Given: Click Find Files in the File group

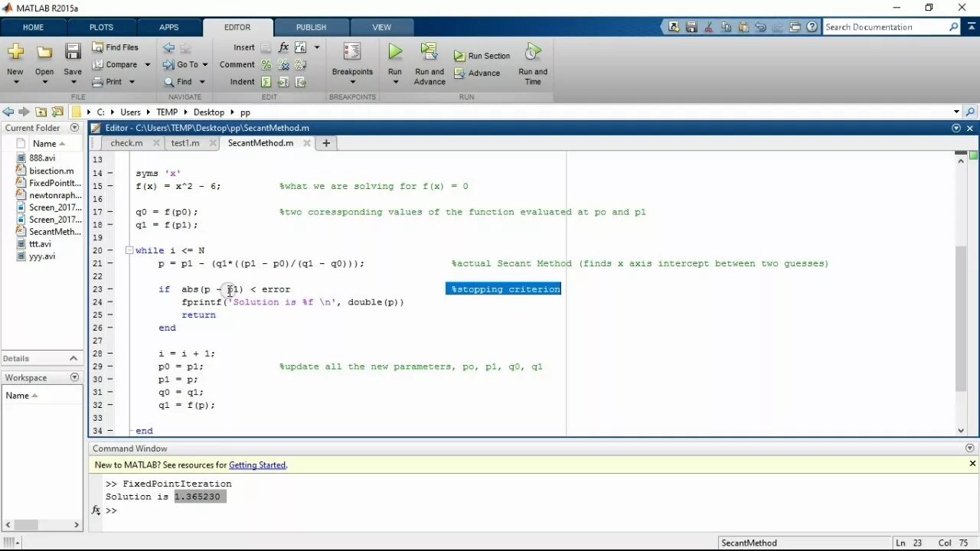Looking at the screenshot, I should point(115,47).
